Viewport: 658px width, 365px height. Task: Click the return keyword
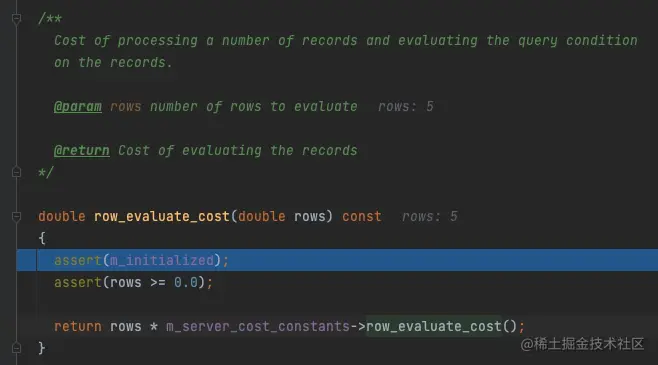(x=78, y=326)
